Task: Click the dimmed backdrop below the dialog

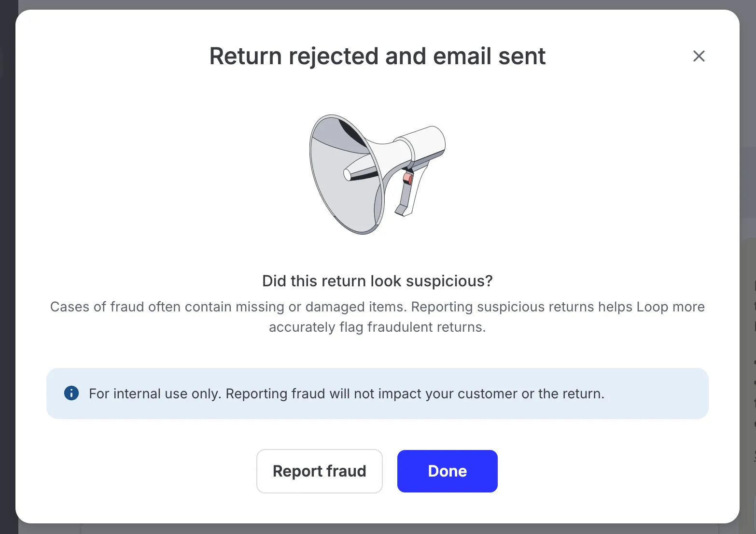Action: click(x=378, y=529)
